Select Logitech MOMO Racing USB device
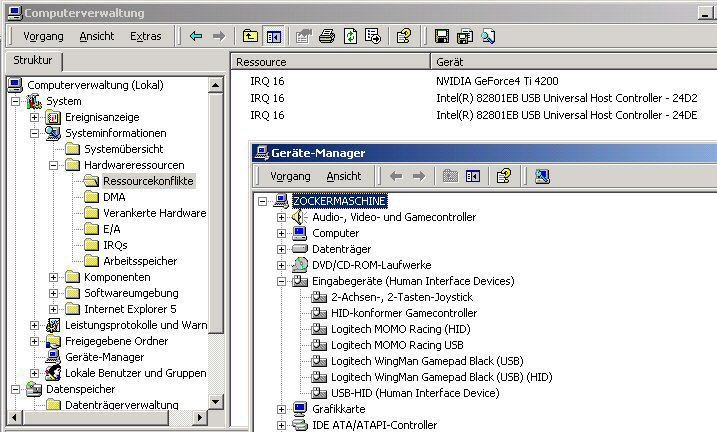The width and height of the screenshot is (717, 432). (x=397, y=345)
